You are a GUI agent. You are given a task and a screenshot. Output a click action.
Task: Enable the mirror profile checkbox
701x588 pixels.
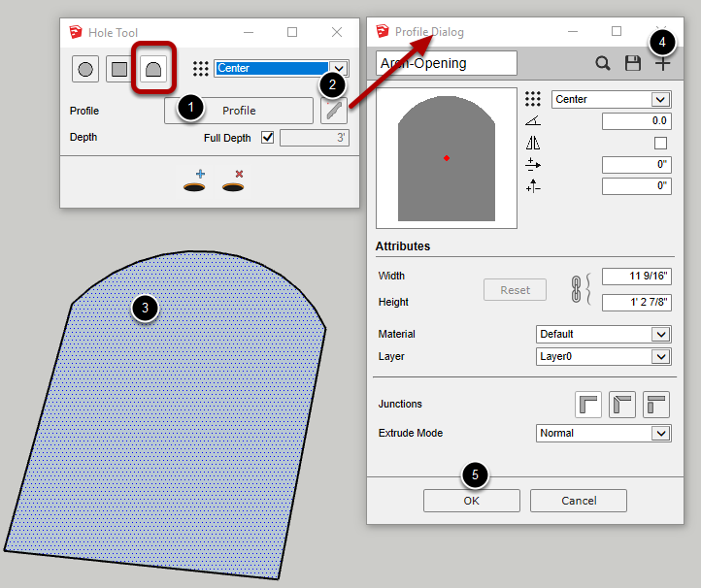pyautogui.click(x=660, y=143)
